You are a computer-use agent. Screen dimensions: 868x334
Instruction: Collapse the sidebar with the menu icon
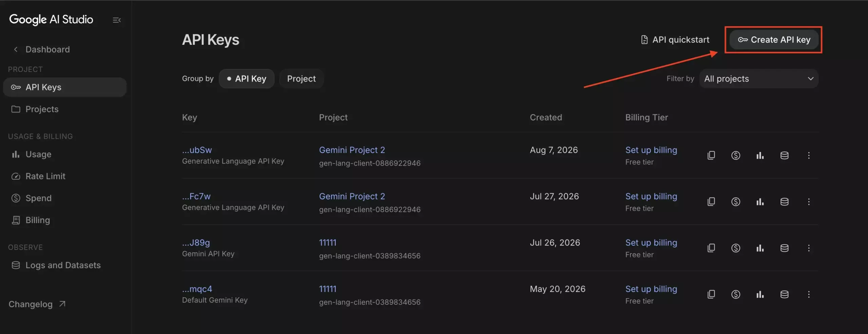point(117,20)
